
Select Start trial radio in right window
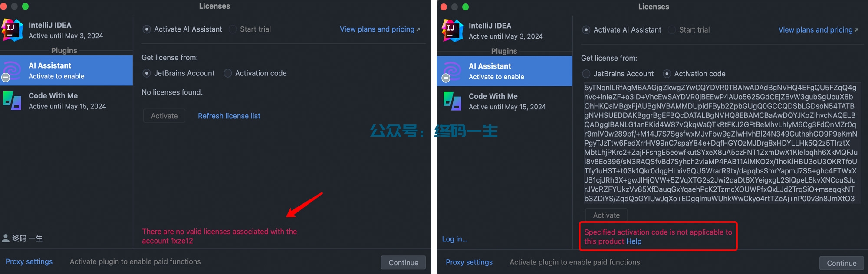pyautogui.click(x=672, y=30)
